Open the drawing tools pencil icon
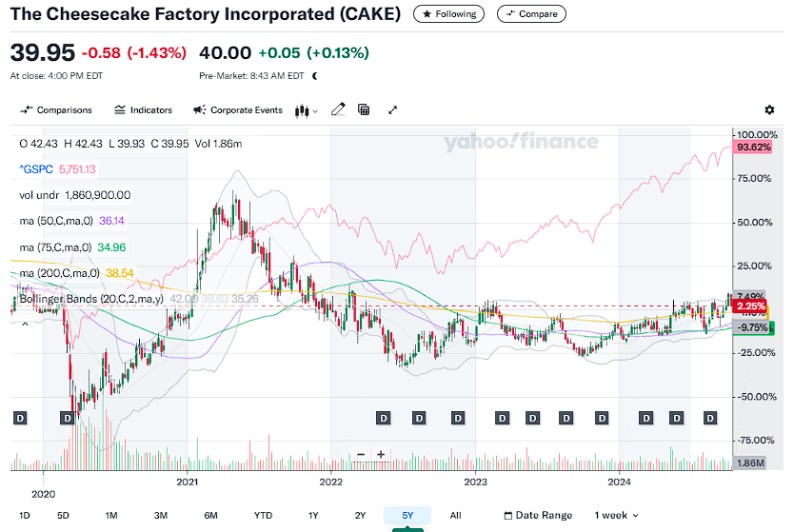 coord(337,110)
